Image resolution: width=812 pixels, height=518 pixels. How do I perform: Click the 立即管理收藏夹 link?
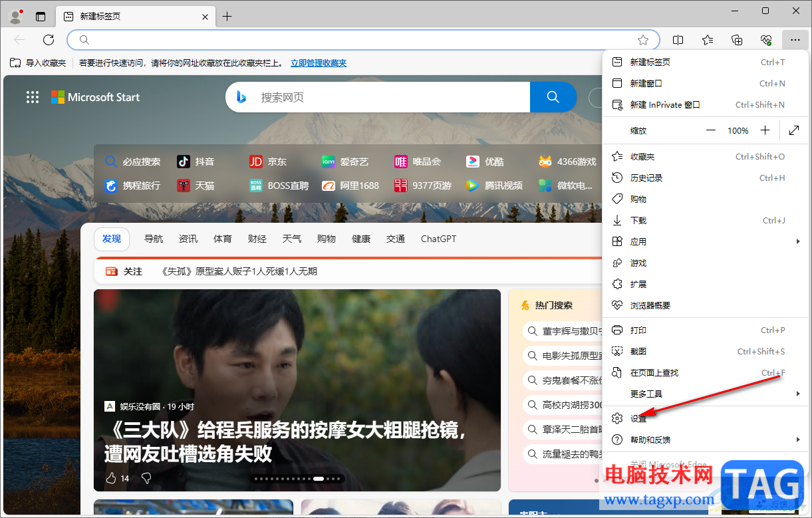pyautogui.click(x=319, y=63)
